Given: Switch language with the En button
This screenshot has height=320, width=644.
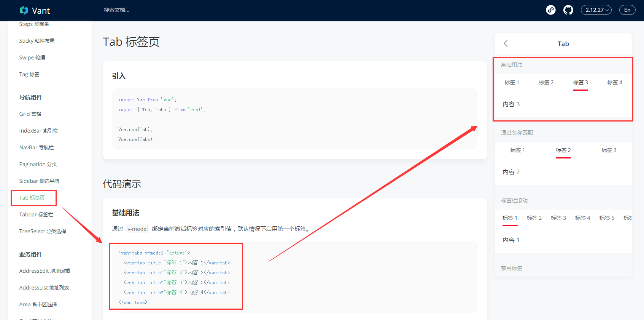Looking at the screenshot, I should [627, 10].
